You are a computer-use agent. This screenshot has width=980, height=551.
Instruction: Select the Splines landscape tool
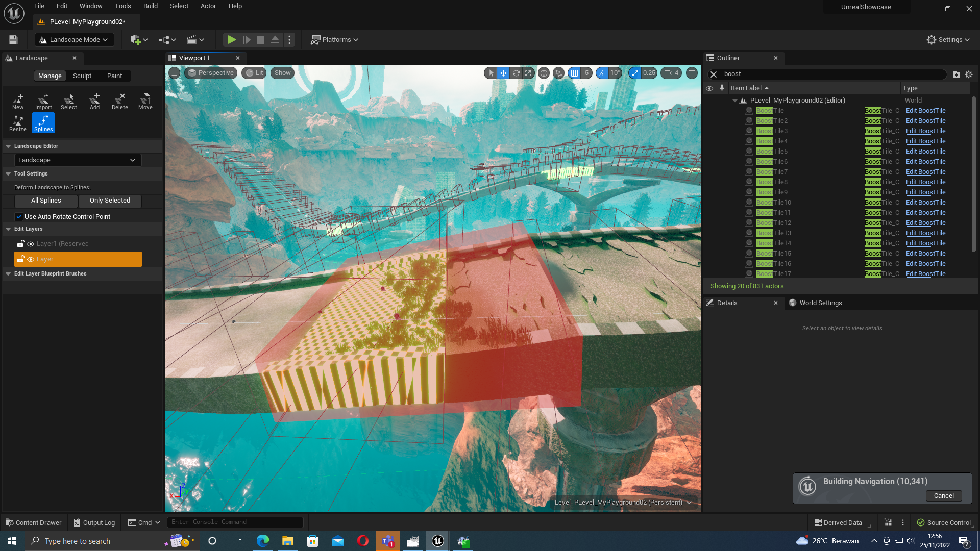[43, 123]
